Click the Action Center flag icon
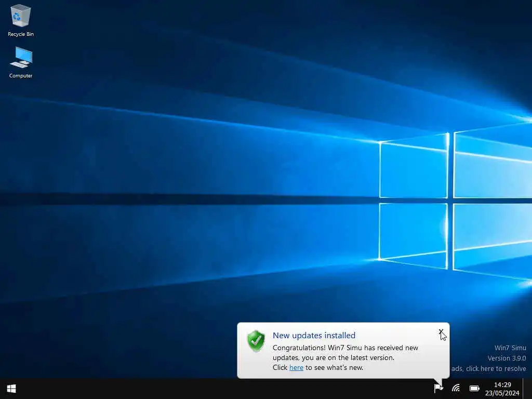The image size is (532, 399). click(438, 388)
